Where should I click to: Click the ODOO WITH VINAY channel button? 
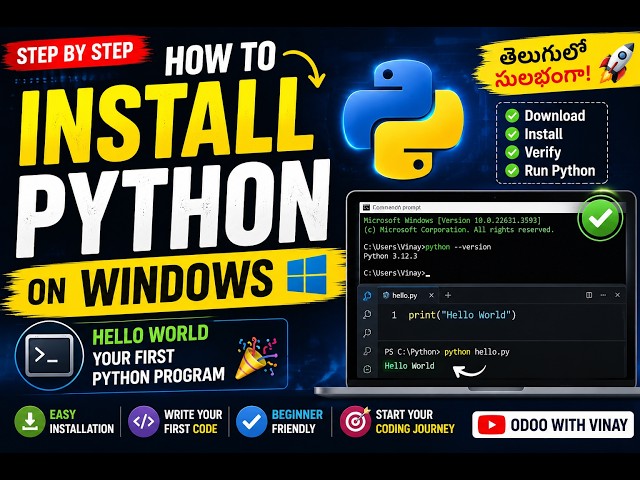pos(553,425)
